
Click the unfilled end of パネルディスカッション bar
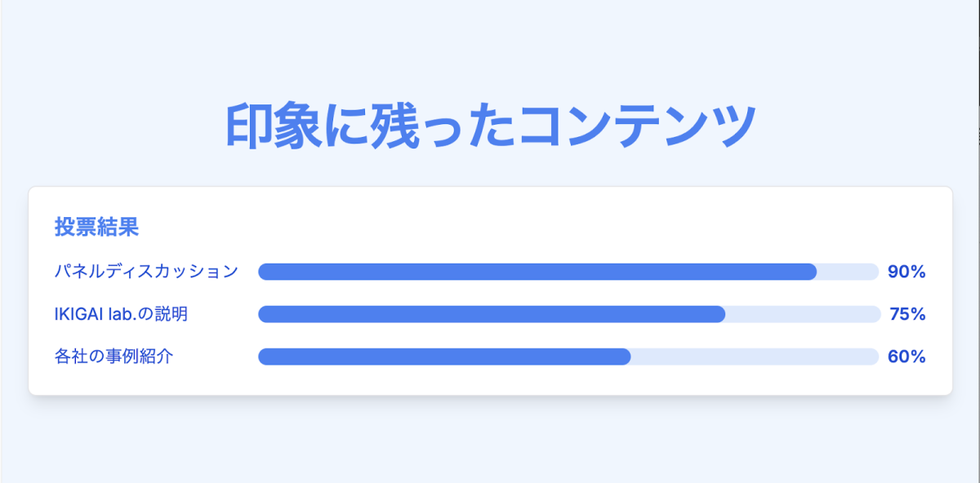point(848,272)
